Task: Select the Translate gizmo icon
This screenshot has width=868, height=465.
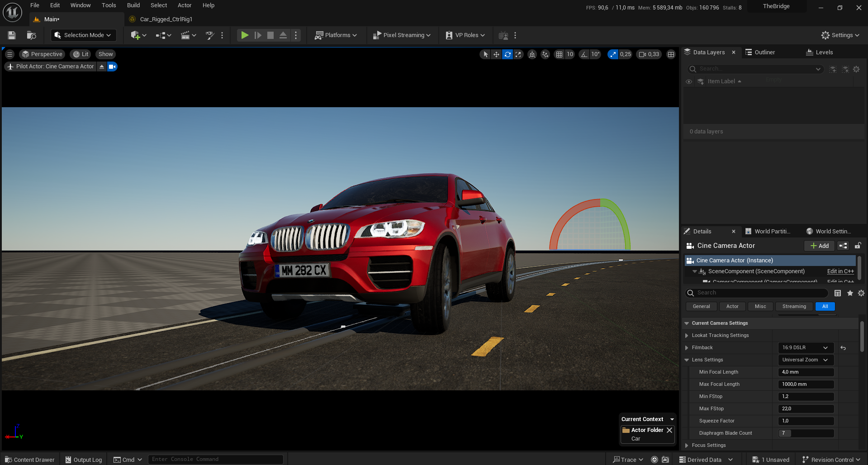Action: (x=496, y=54)
